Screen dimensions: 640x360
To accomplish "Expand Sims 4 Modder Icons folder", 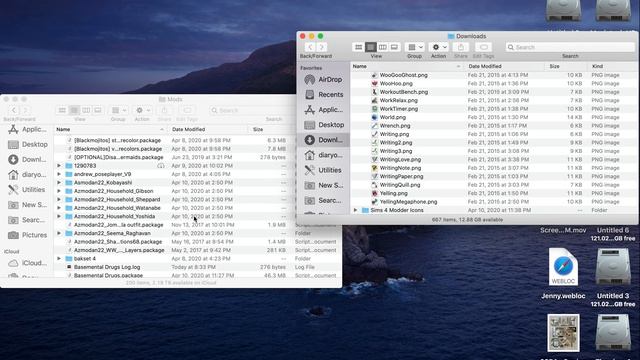I will pos(355,210).
